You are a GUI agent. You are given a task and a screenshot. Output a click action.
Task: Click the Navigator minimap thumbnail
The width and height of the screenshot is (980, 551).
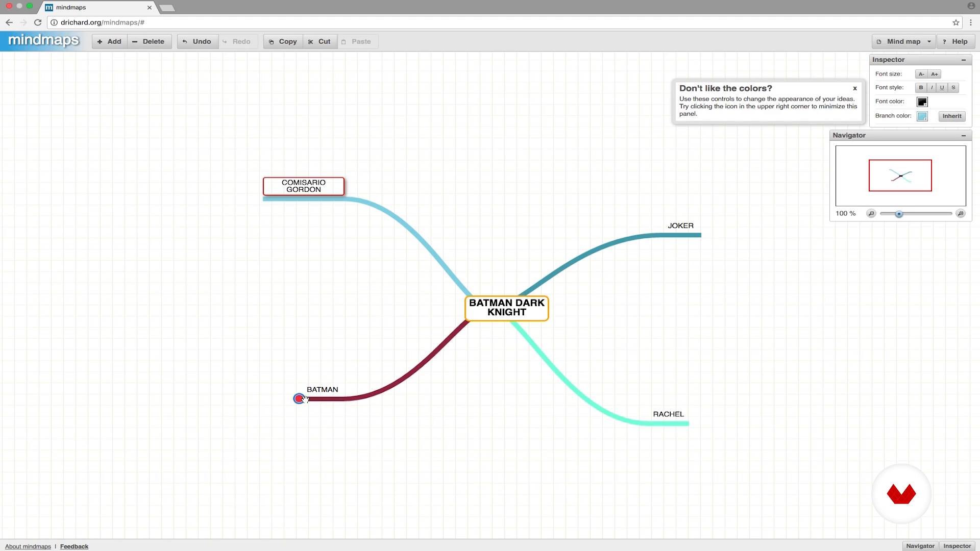(900, 176)
